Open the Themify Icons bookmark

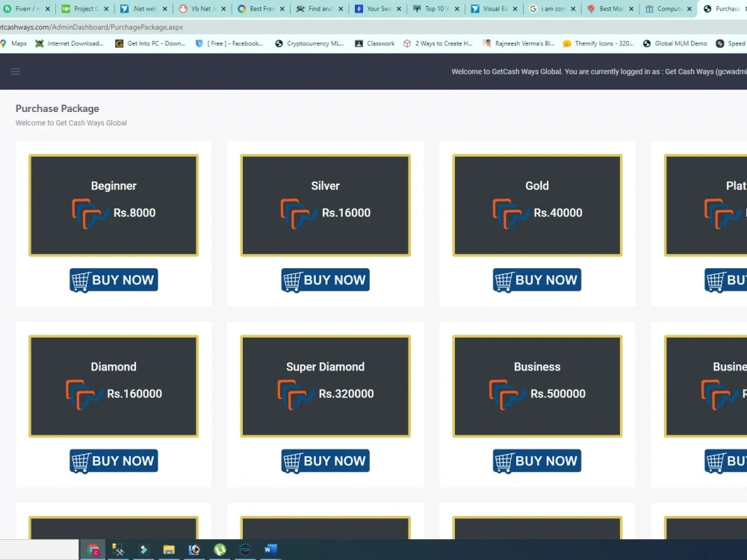[598, 43]
